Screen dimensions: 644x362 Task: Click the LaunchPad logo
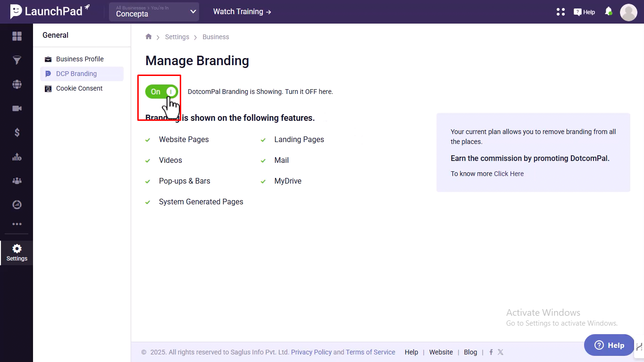[x=50, y=11]
